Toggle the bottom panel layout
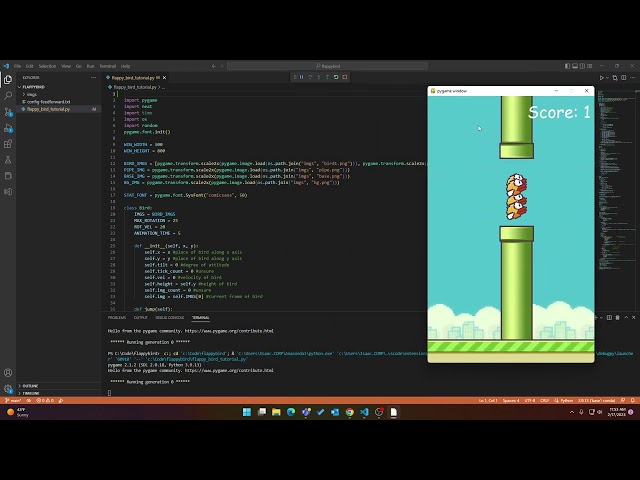The height and width of the screenshot is (480, 640). coord(575,66)
